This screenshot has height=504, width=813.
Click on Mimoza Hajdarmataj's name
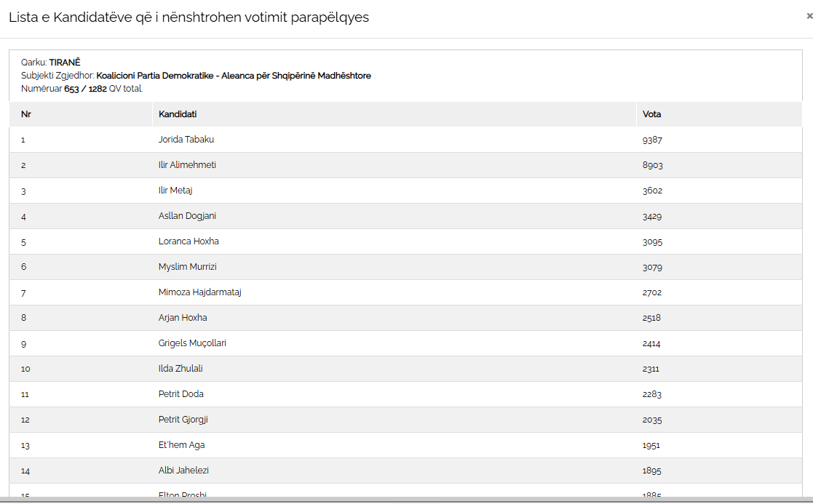click(199, 292)
